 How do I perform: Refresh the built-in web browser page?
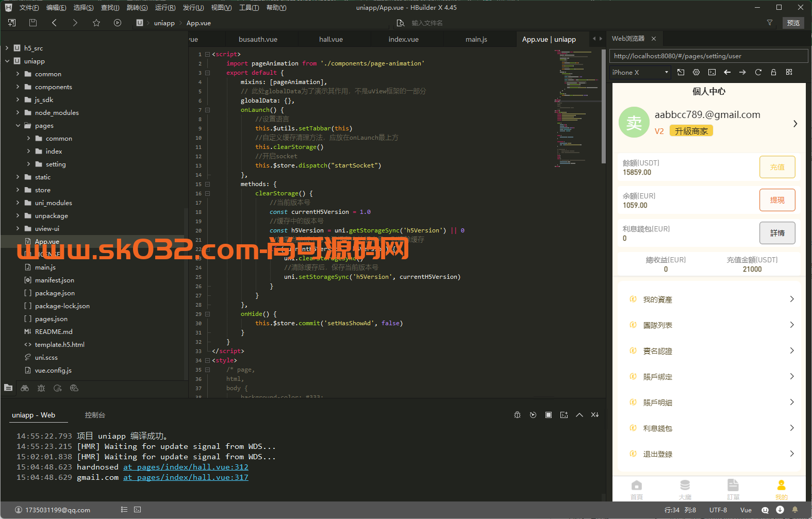(x=758, y=72)
